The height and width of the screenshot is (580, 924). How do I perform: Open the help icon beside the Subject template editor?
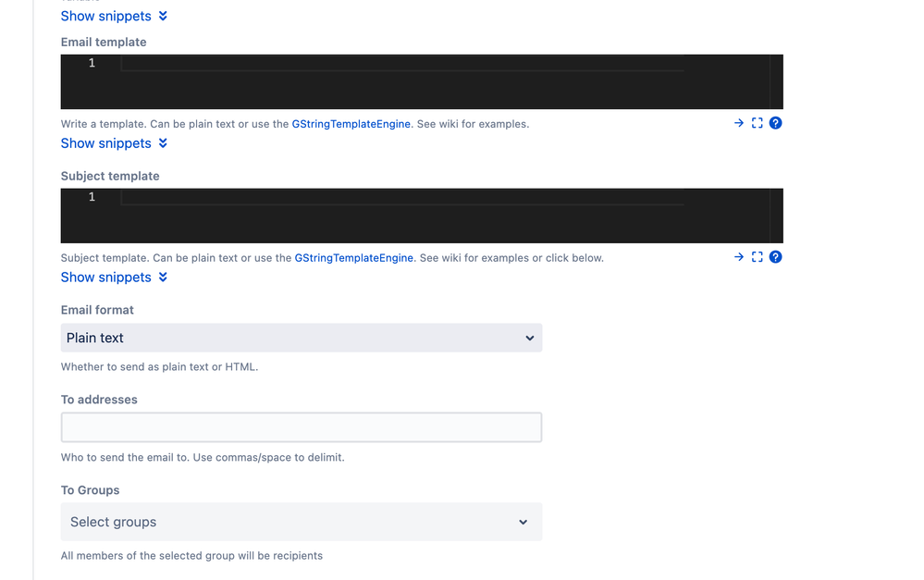[x=775, y=256]
